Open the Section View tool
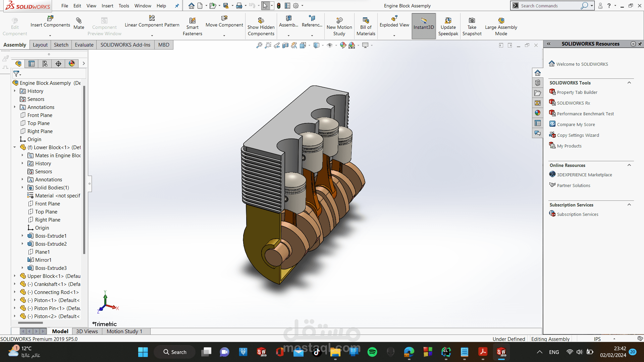The width and height of the screenshot is (644, 362). (x=285, y=45)
